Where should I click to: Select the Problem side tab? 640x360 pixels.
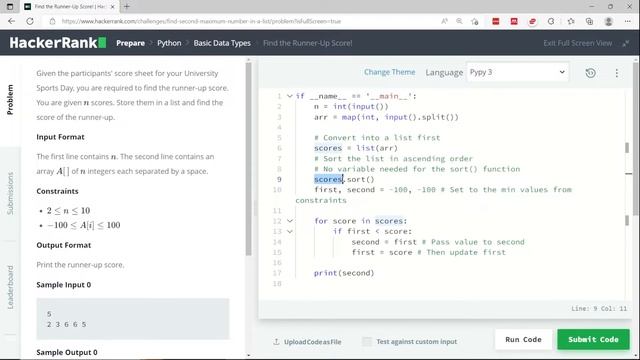[10, 100]
